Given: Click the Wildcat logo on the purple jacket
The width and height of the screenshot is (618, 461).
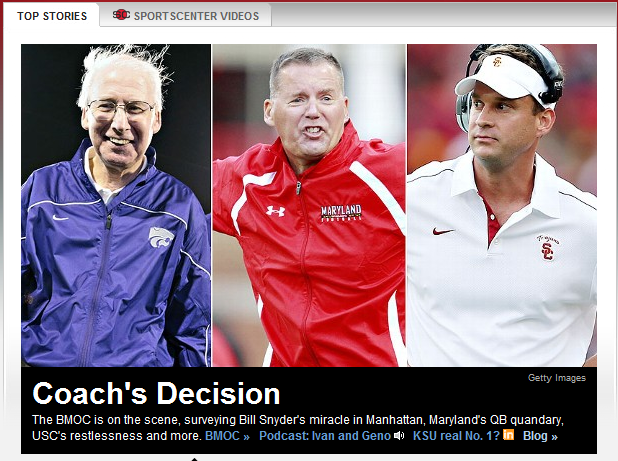Looking at the screenshot, I should click(161, 237).
